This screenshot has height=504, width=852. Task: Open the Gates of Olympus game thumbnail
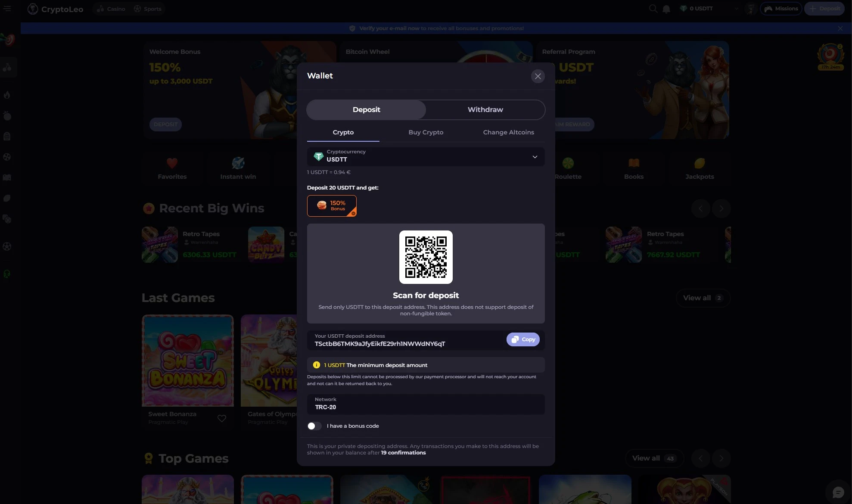(269, 361)
